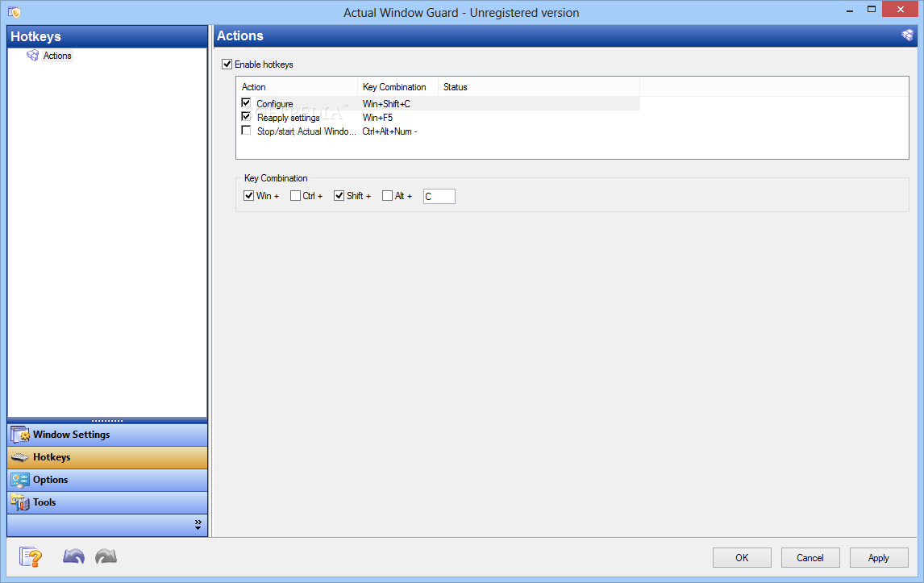Screen dimensions: 924x583
Task: Sort by the Action column header
Action: coord(297,86)
